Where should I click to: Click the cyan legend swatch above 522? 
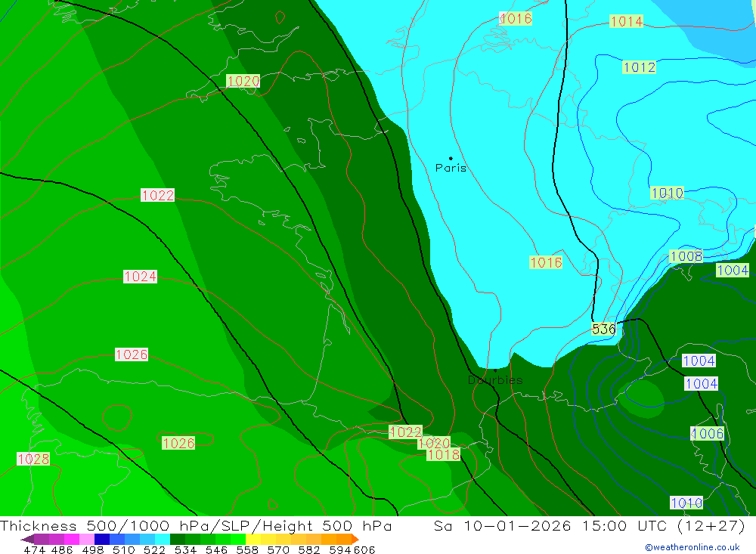(163, 539)
